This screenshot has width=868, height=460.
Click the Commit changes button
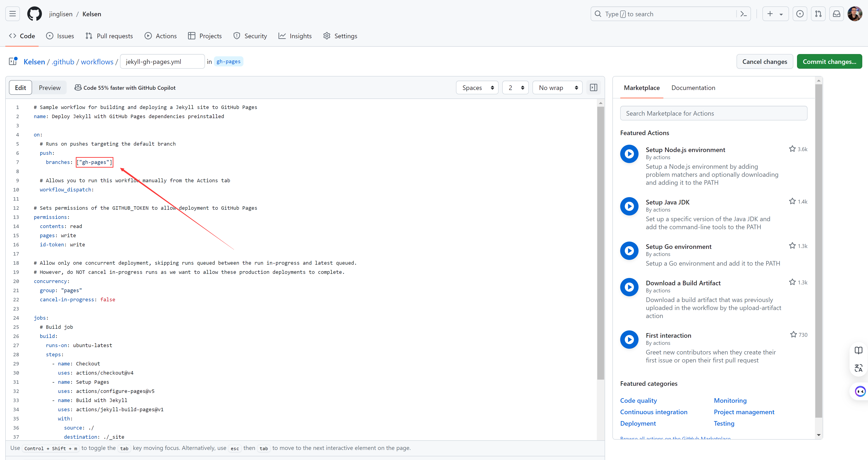(829, 61)
